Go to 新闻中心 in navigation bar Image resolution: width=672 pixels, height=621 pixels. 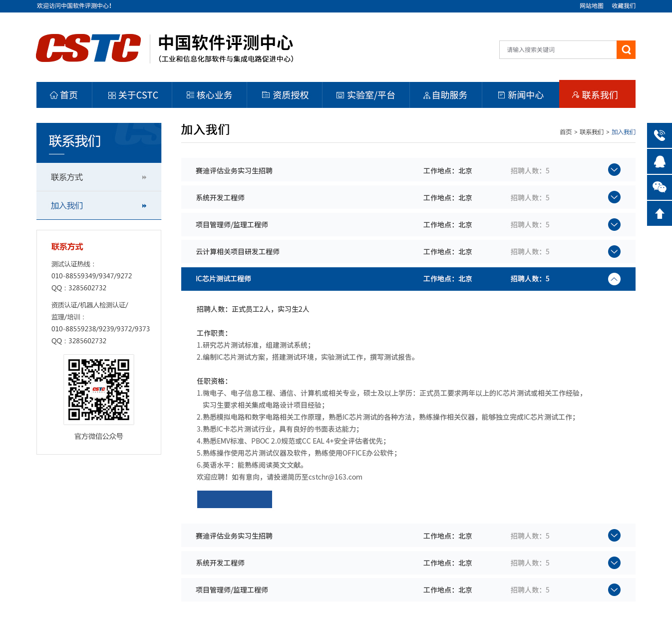[520, 95]
